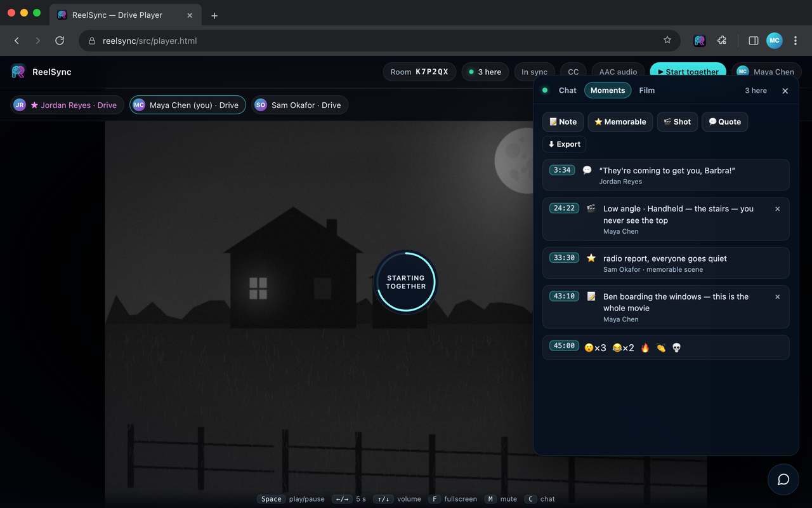Click the clapping hands reaction emoji
The image size is (812, 508).
click(661, 348)
